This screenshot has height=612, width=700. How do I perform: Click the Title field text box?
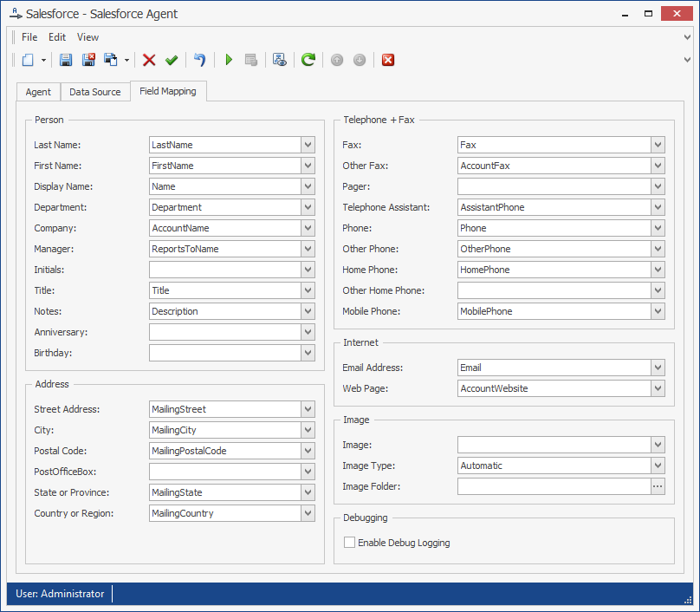click(x=225, y=290)
